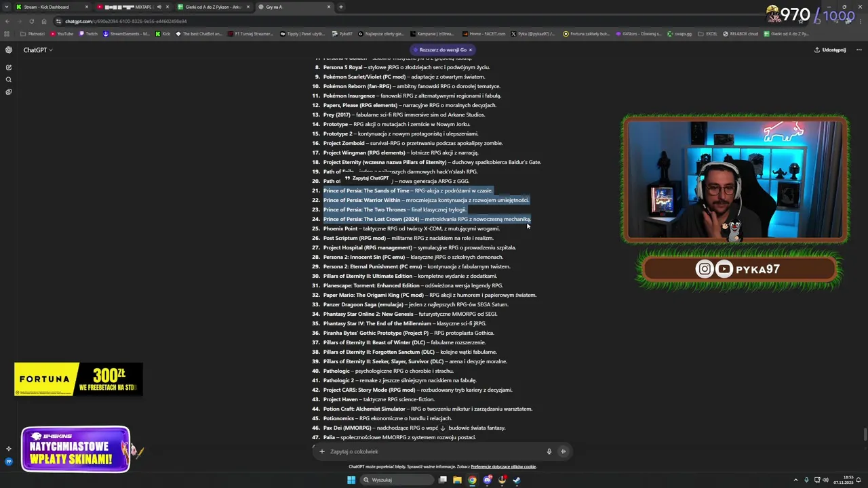
Task: Open the StreamElements bookmark
Action: coord(127,33)
